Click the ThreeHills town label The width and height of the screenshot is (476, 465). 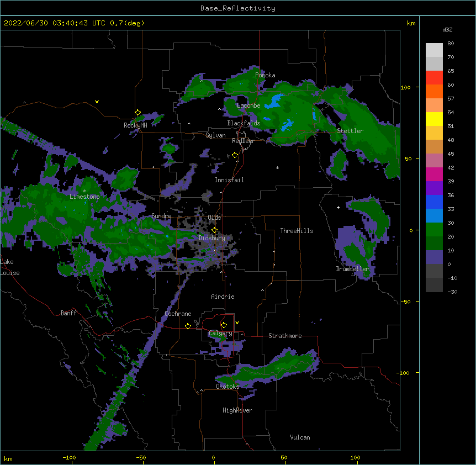click(x=297, y=231)
